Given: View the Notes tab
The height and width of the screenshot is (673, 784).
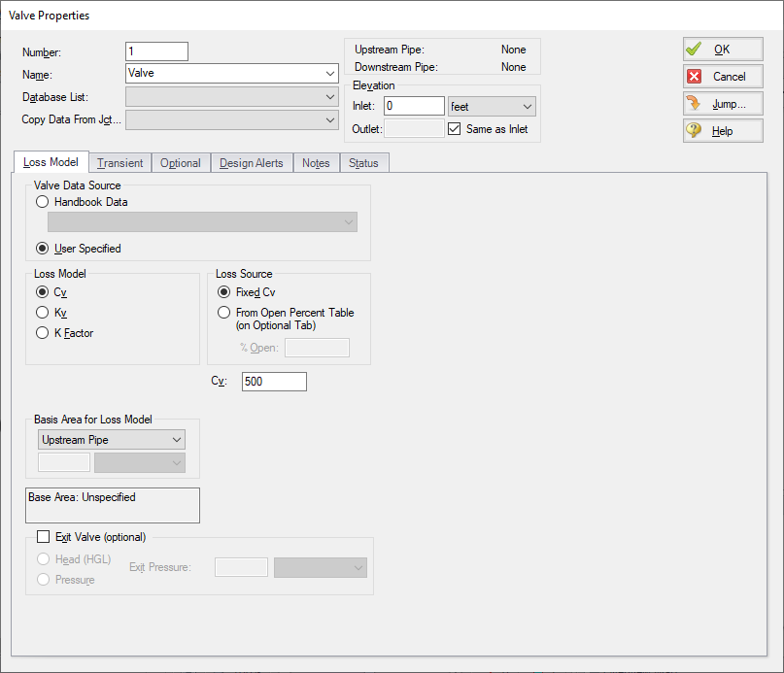Looking at the screenshot, I should (316, 162).
